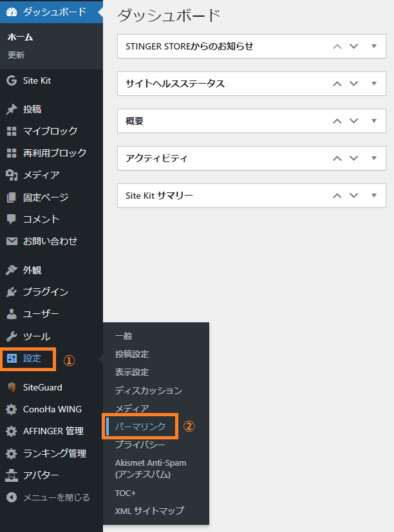Click the gear icon beside ランキング管理
This screenshot has height=532, width=394.
[12, 454]
